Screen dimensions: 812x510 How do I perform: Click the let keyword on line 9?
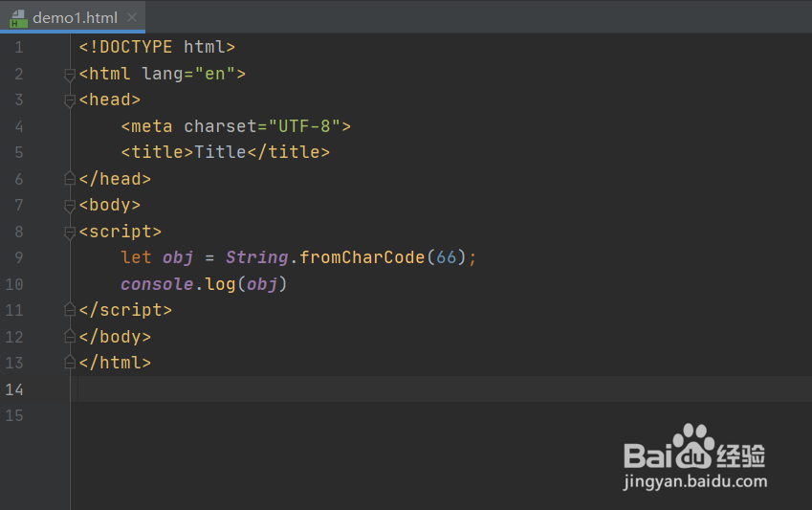(x=136, y=257)
